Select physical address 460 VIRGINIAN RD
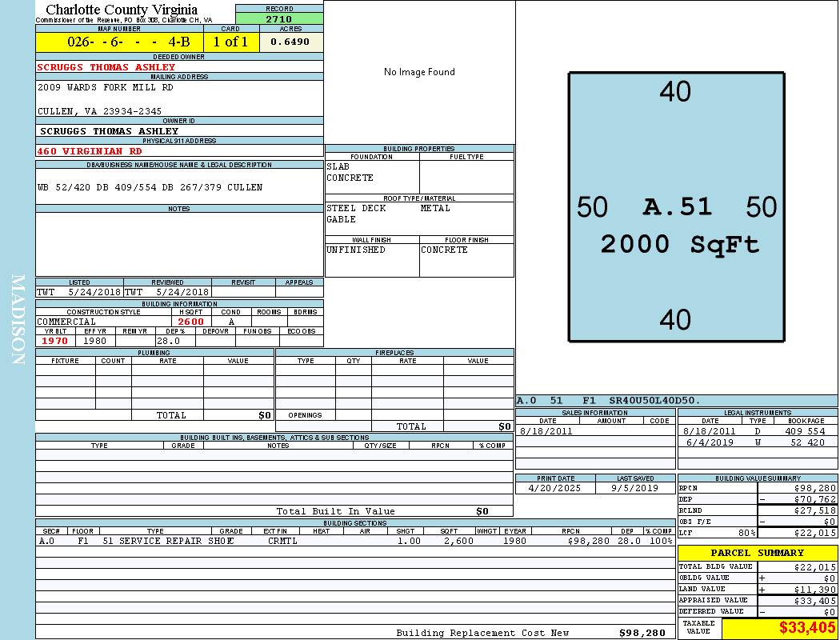 click(x=90, y=151)
